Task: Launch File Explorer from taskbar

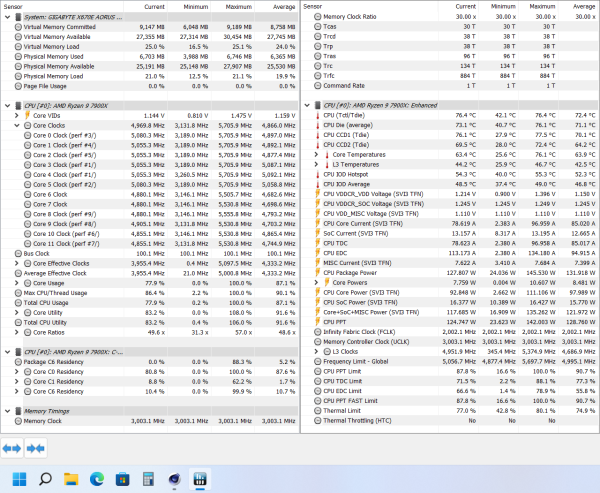Action: (71, 479)
